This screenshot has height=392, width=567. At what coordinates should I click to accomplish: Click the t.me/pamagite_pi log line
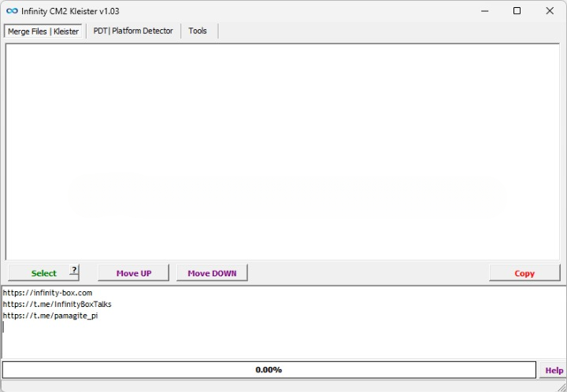50,316
